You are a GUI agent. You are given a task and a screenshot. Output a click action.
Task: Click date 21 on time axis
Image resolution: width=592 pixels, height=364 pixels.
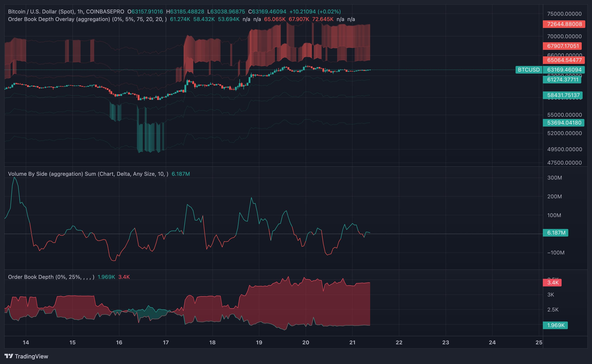tap(352, 342)
